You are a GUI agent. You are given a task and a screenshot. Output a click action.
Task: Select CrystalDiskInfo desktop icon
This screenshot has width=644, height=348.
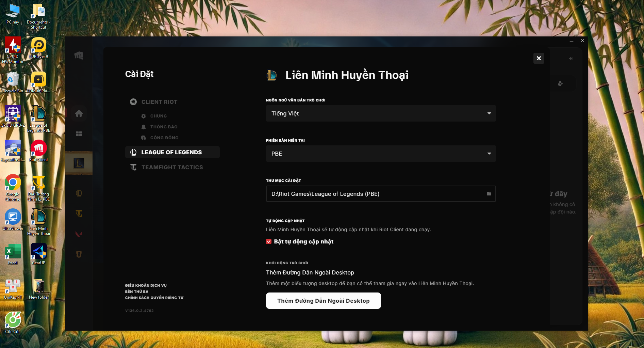13,151
